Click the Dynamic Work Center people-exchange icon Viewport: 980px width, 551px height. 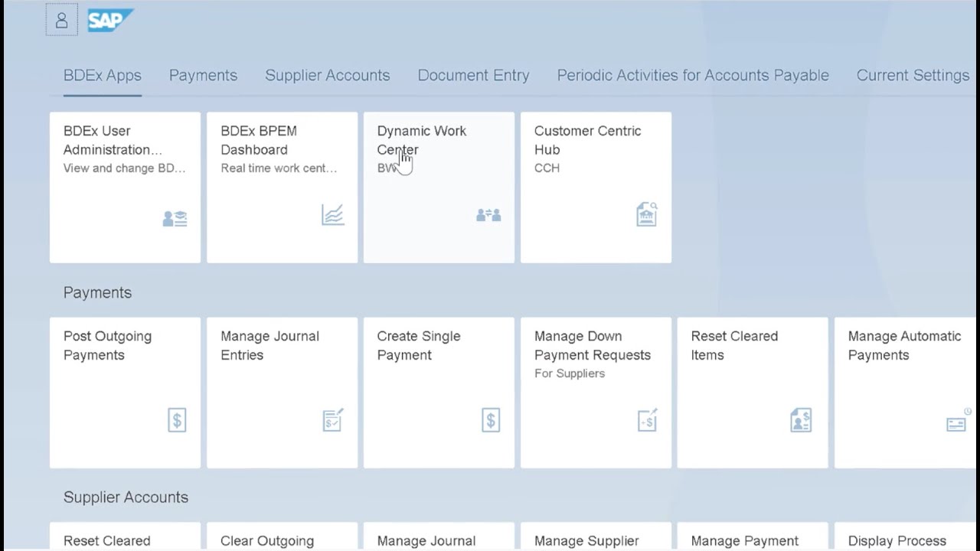pos(488,215)
